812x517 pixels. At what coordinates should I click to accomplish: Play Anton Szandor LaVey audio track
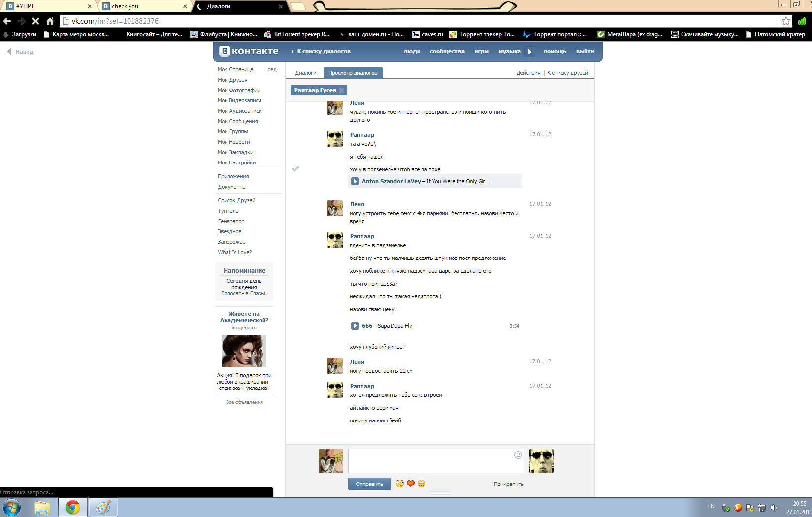pyautogui.click(x=355, y=181)
